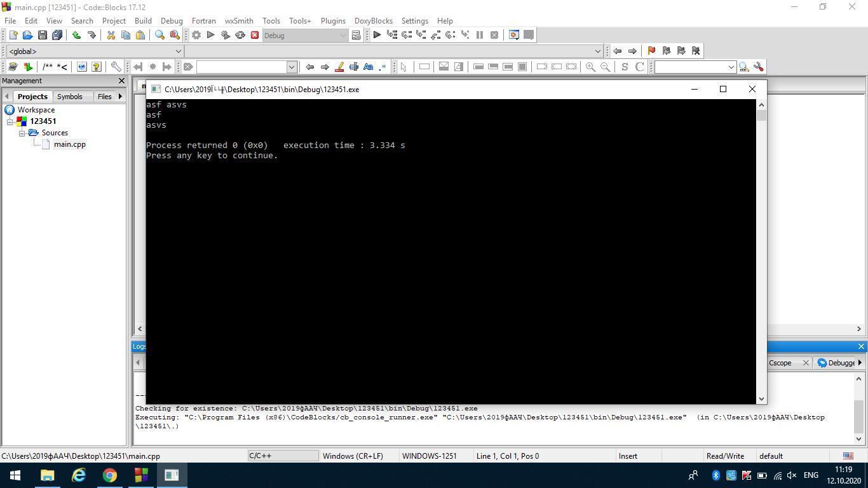Click the Save file toolbar icon

(x=43, y=36)
